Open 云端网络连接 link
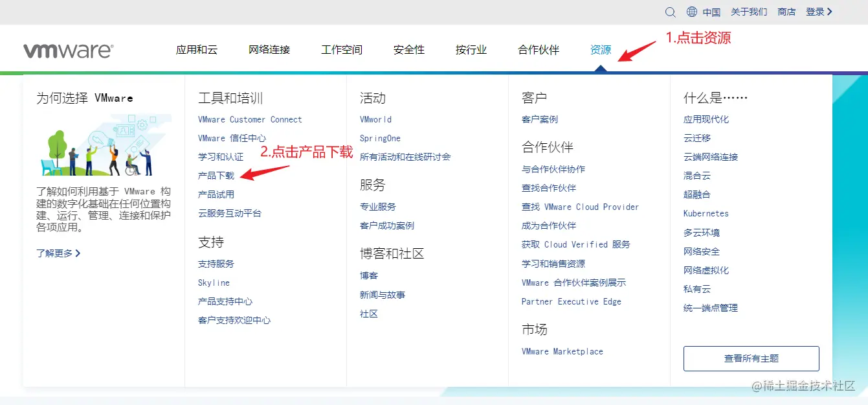Image resolution: width=868 pixels, height=405 pixels. pyautogui.click(x=711, y=157)
